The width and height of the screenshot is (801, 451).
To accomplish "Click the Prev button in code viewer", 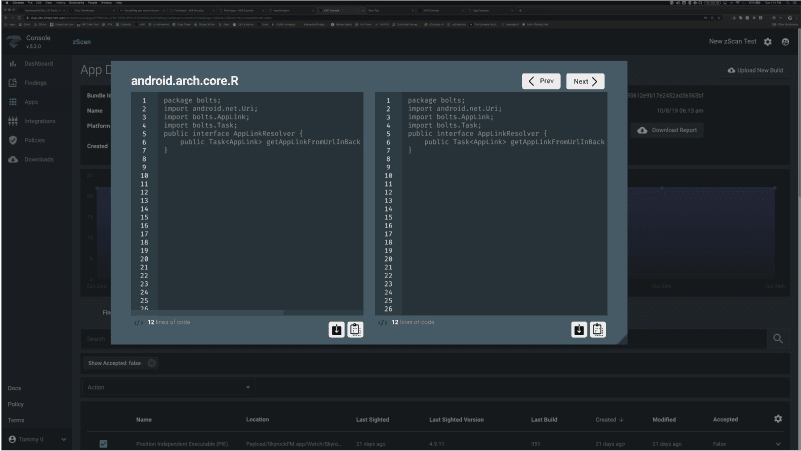I will (x=541, y=81).
